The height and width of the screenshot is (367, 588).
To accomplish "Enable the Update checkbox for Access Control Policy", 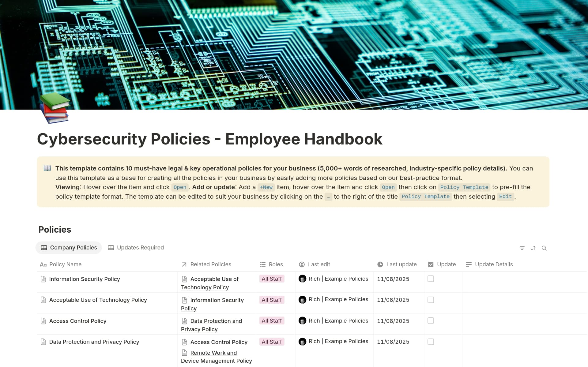I will (431, 320).
